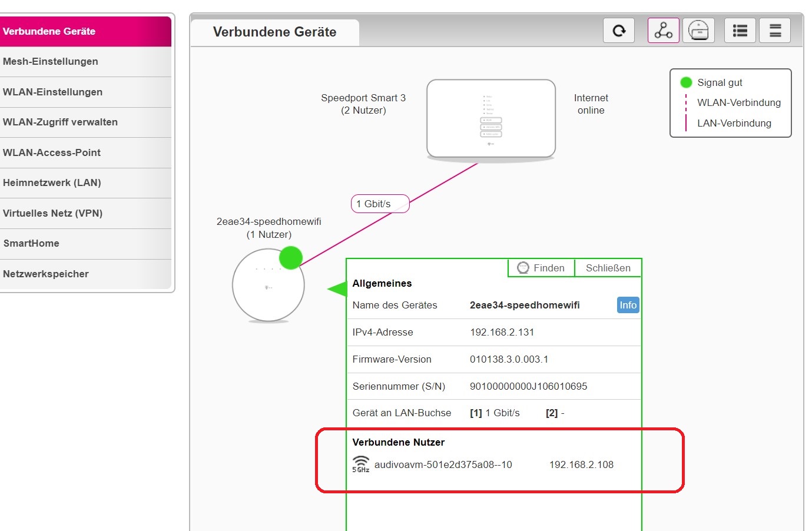Click the blue Info button
Viewport: 812px width, 531px height.
628,305
